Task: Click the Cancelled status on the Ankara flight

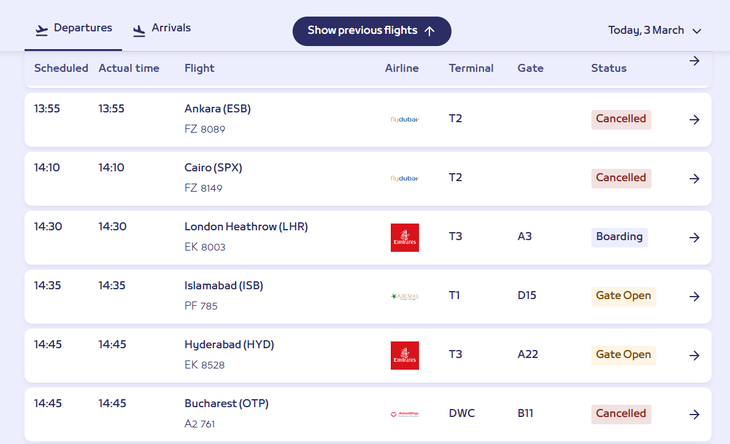Action: click(x=621, y=119)
